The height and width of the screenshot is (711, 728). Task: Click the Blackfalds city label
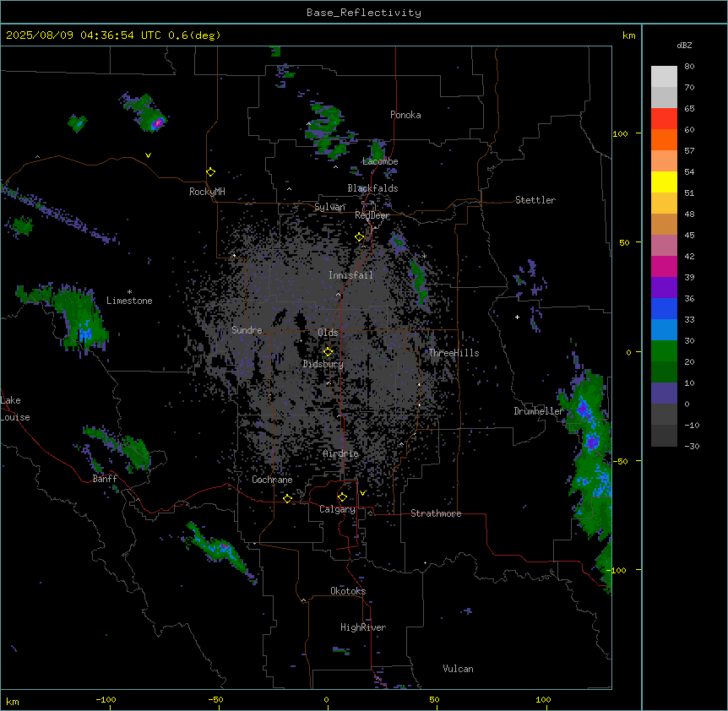(372, 188)
